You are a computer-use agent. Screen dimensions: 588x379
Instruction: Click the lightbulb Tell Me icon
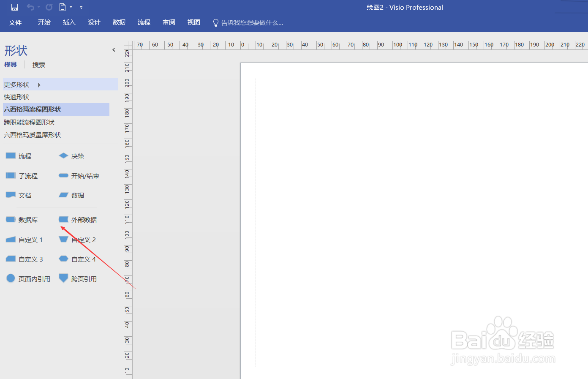(216, 23)
